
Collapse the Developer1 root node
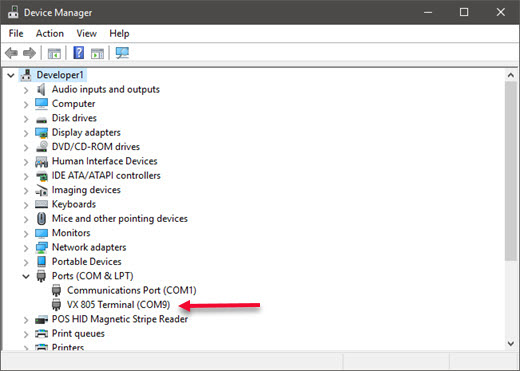pos(11,75)
